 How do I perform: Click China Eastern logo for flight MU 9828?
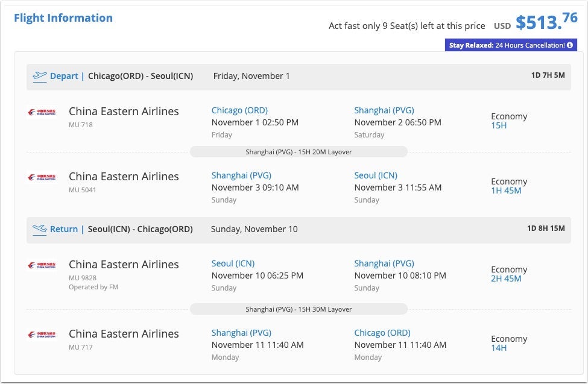(x=42, y=265)
